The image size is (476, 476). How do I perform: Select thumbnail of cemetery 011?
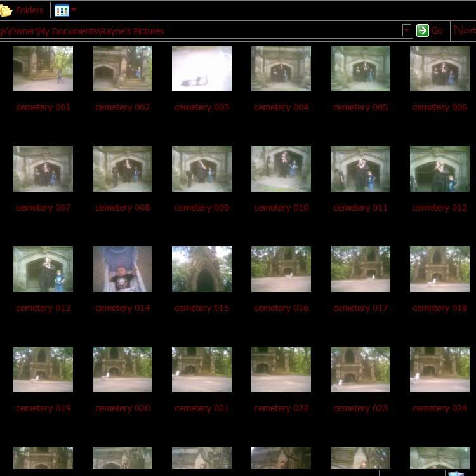click(x=360, y=169)
